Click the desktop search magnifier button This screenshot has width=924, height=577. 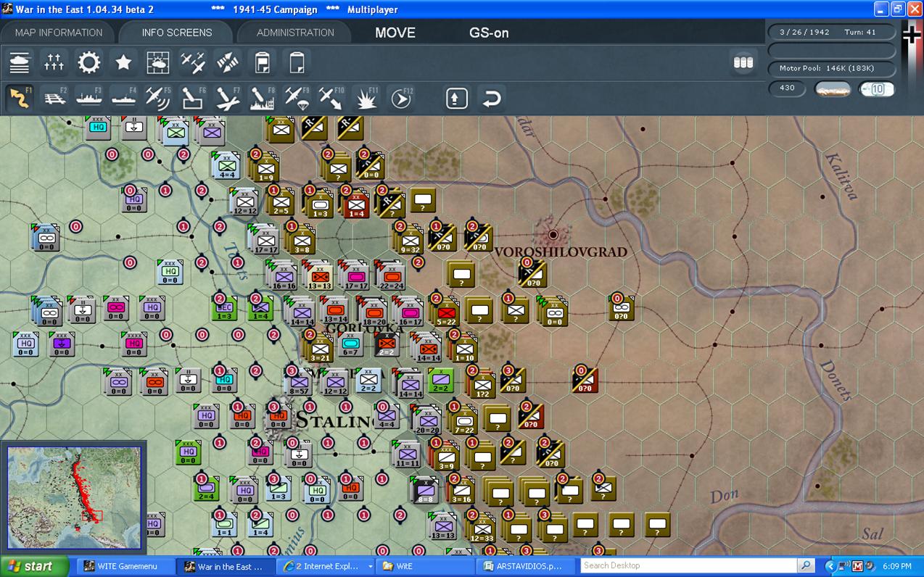point(806,566)
